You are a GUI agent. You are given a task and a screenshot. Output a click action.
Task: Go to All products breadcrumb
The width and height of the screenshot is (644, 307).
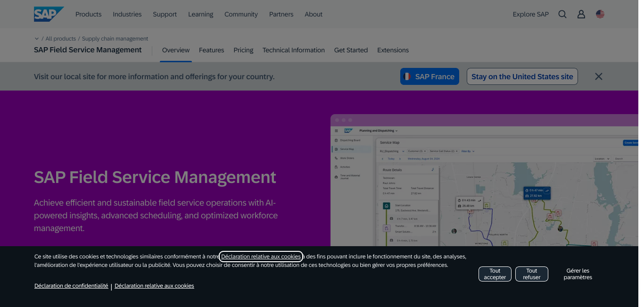tap(61, 39)
